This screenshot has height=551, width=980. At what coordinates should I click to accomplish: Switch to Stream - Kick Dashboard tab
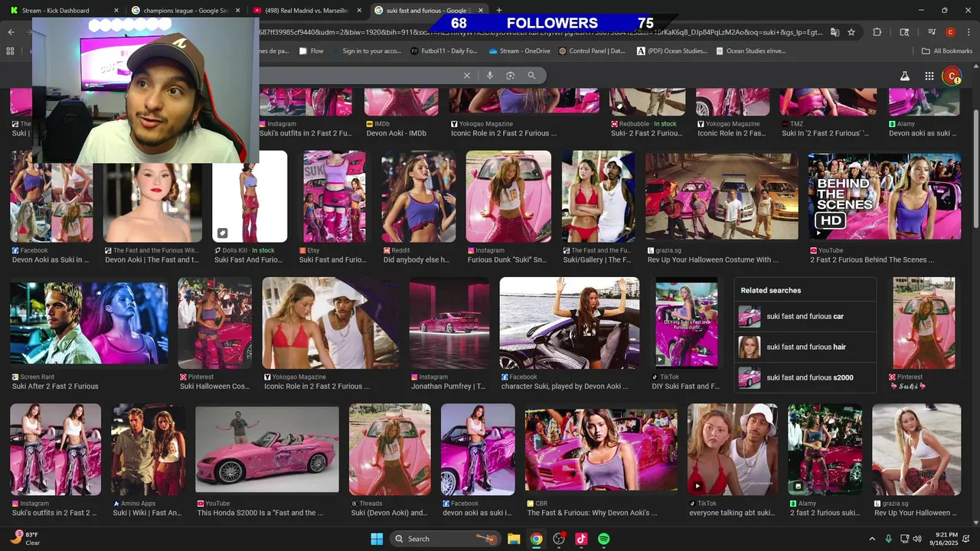tap(63, 11)
